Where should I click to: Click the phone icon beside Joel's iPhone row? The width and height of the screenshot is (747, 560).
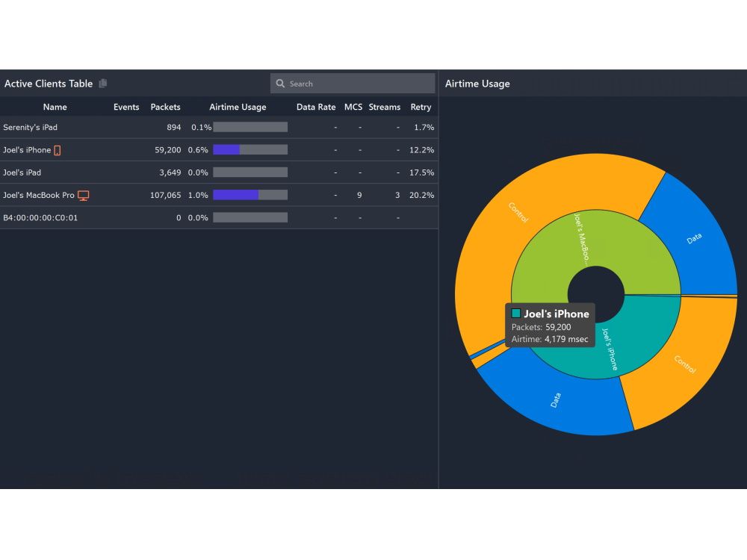pos(58,151)
